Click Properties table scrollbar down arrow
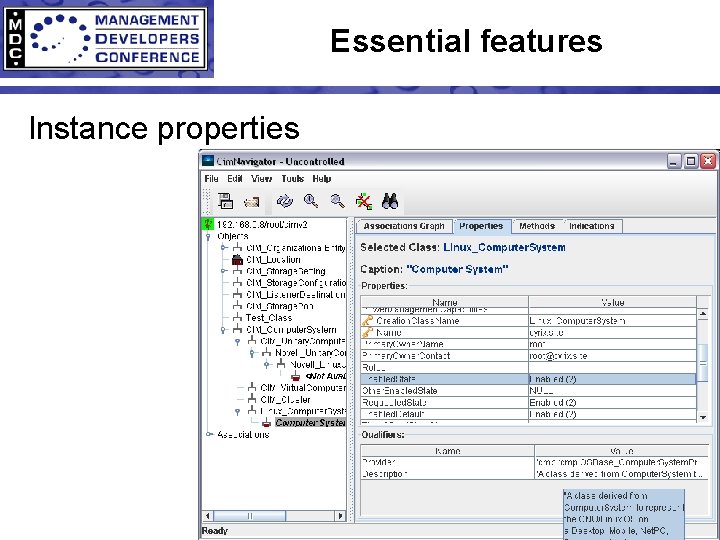The image size is (720, 540). tap(703, 417)
